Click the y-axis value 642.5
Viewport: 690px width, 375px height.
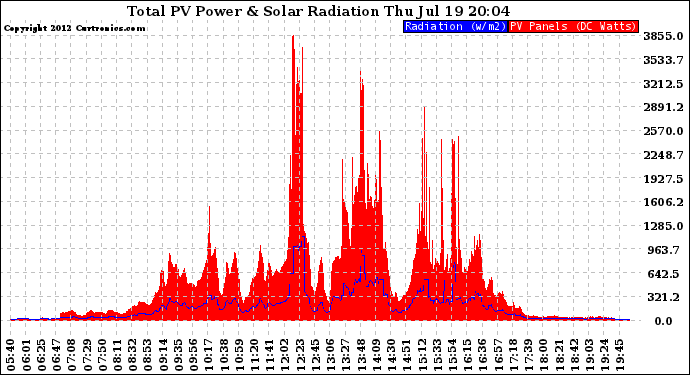(665, 274)
